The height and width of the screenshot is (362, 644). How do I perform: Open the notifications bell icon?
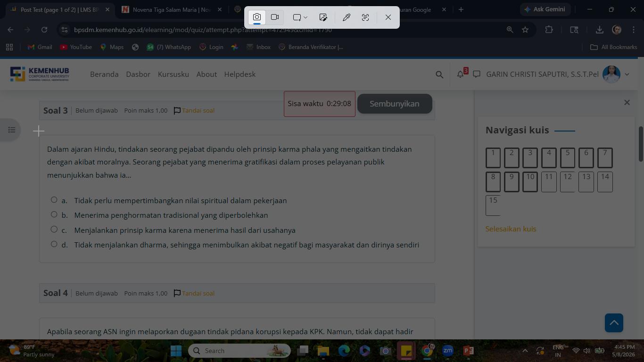point(460,74)
